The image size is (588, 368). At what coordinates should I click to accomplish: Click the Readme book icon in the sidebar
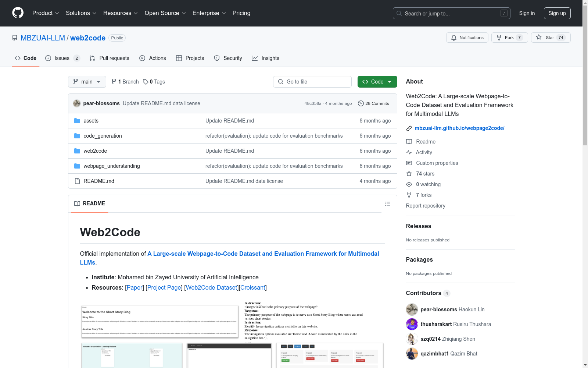click(409, 141)
